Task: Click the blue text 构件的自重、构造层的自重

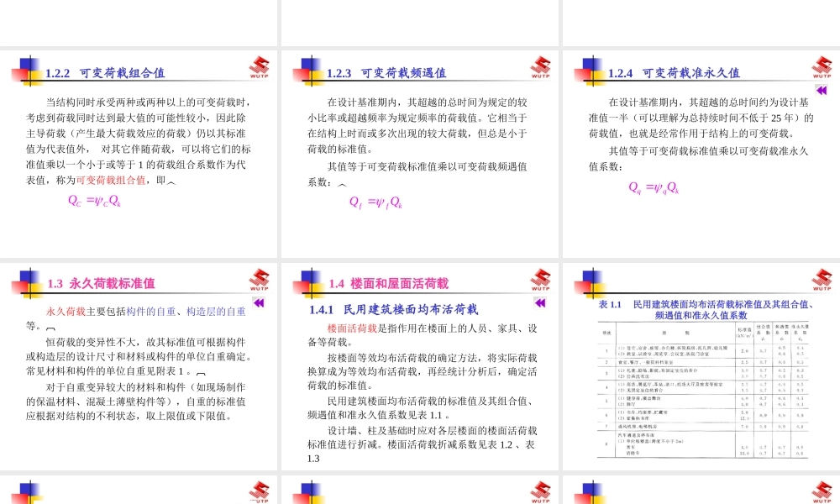Action: (186, 311)
